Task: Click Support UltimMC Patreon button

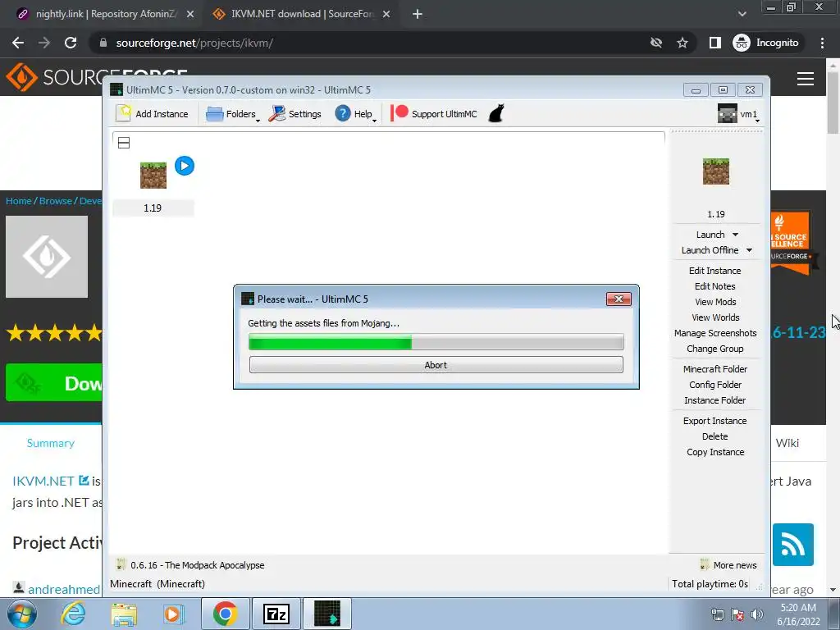Action: (433, 113)
